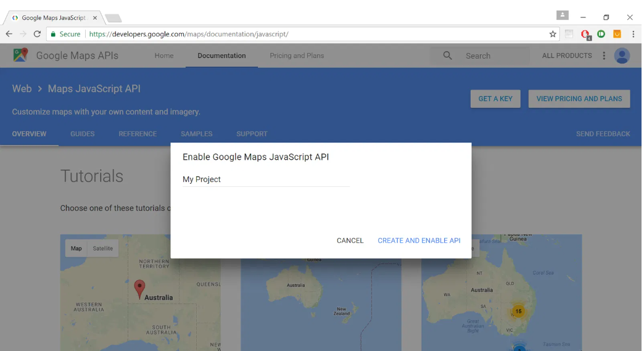
Task: Select the Map view toggle
Action: point(76,249)
